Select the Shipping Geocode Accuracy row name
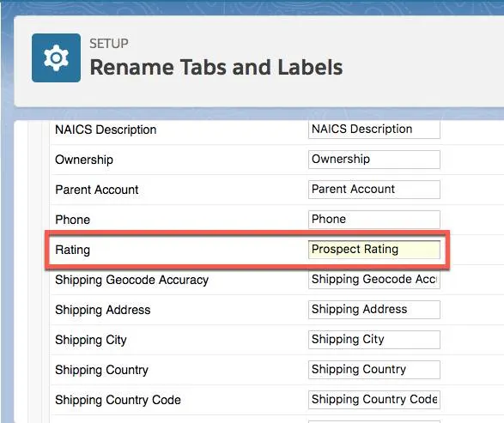Image resolution: width=504 pixels, height=423 pixels. click(x=131, y=280)
